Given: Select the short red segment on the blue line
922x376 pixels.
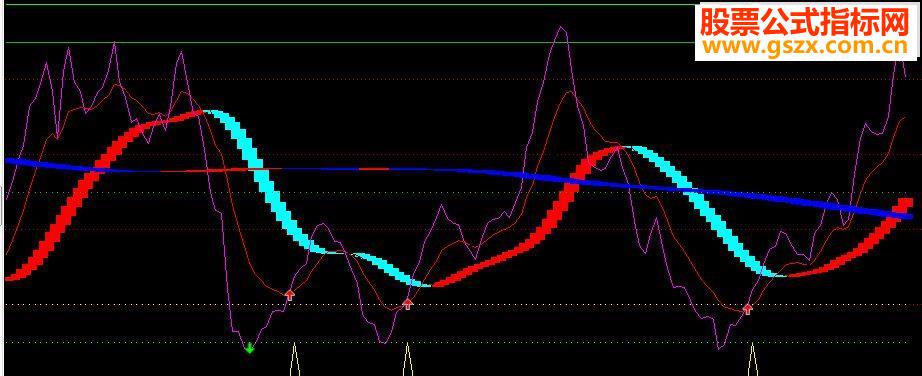Looking at the screenshot, I should click(x=374, y=169).
